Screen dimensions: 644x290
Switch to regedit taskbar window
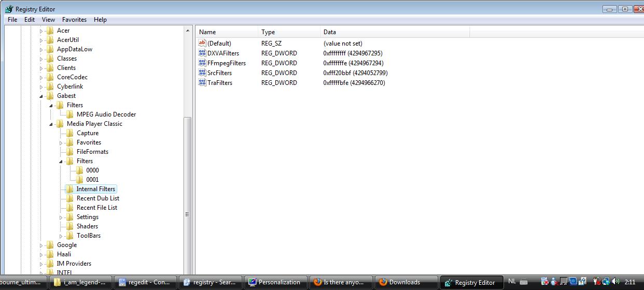(x=146, y=282)
